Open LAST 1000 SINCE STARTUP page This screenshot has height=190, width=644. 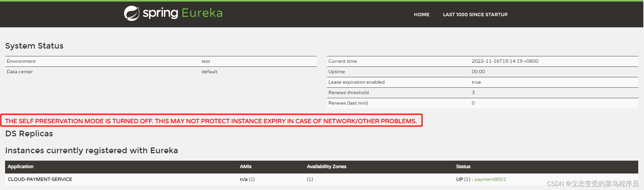point(475,15)
